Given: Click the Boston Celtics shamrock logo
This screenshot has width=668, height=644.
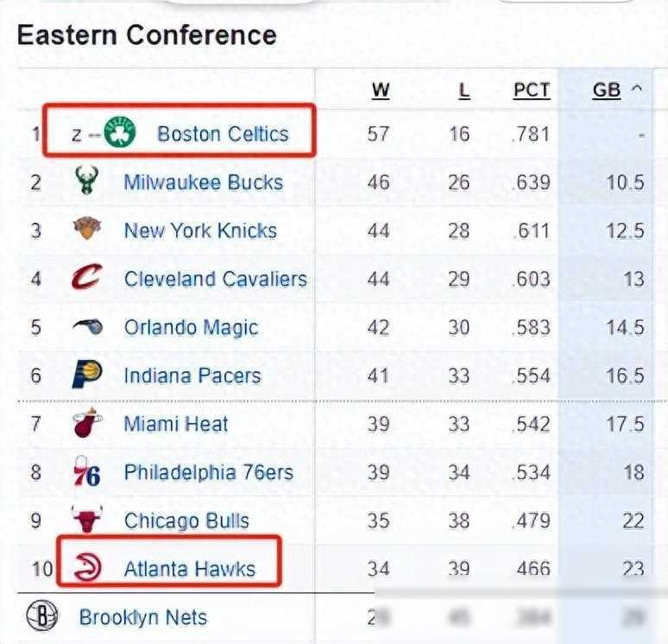Looking at the screenshot, I should point(120,134).
